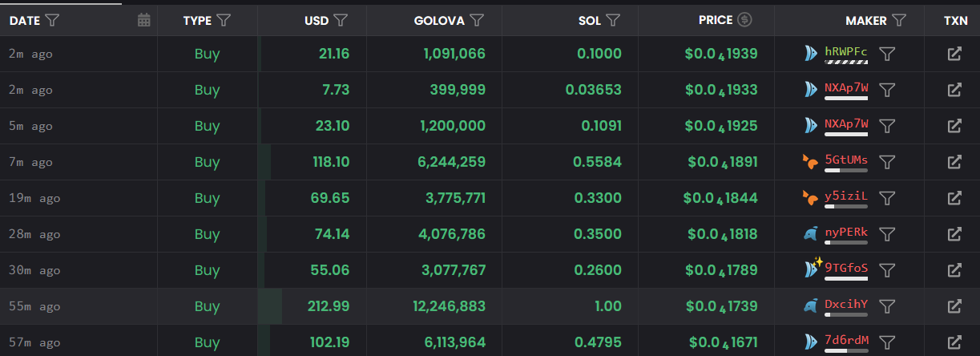This screenshot has height=356, width=980.
Task: Filter trades by maker 5GtUMs
Action: click(x=887, y=162)
